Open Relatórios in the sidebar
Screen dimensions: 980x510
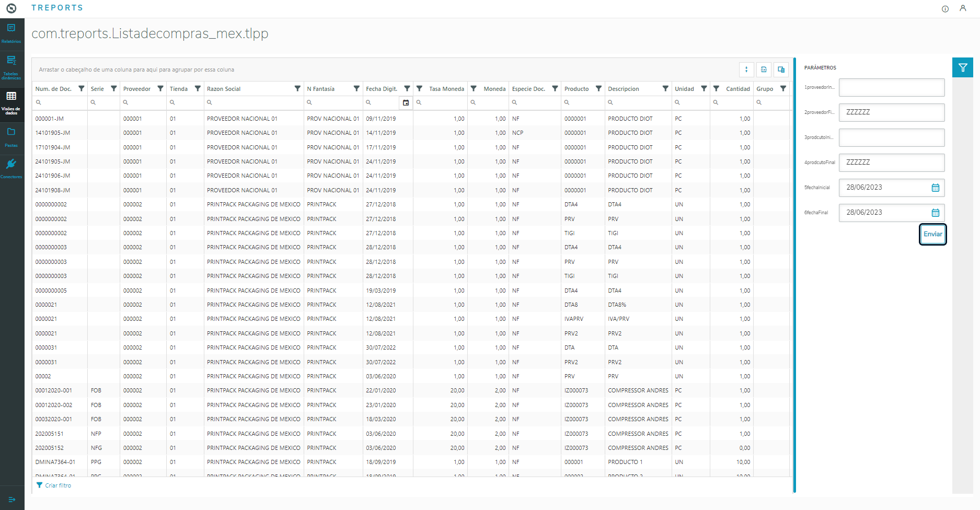pos(11,32)
